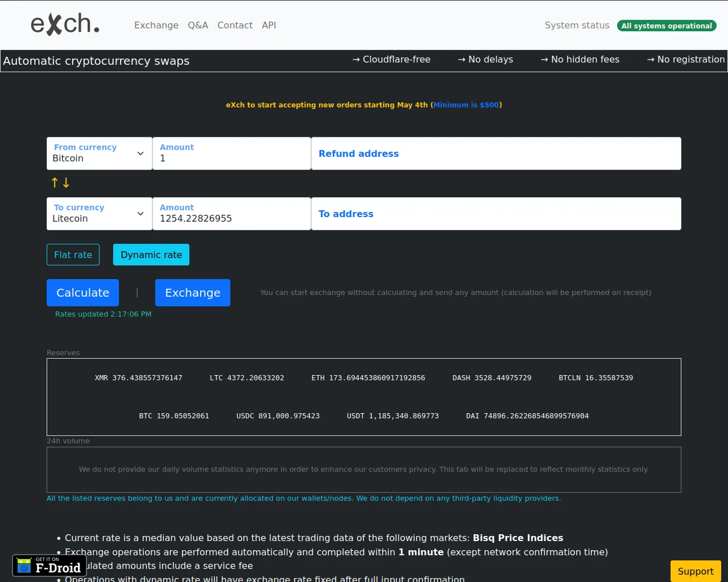
Task: Click the Bisq Price Indices text
Action: [518, 538]
